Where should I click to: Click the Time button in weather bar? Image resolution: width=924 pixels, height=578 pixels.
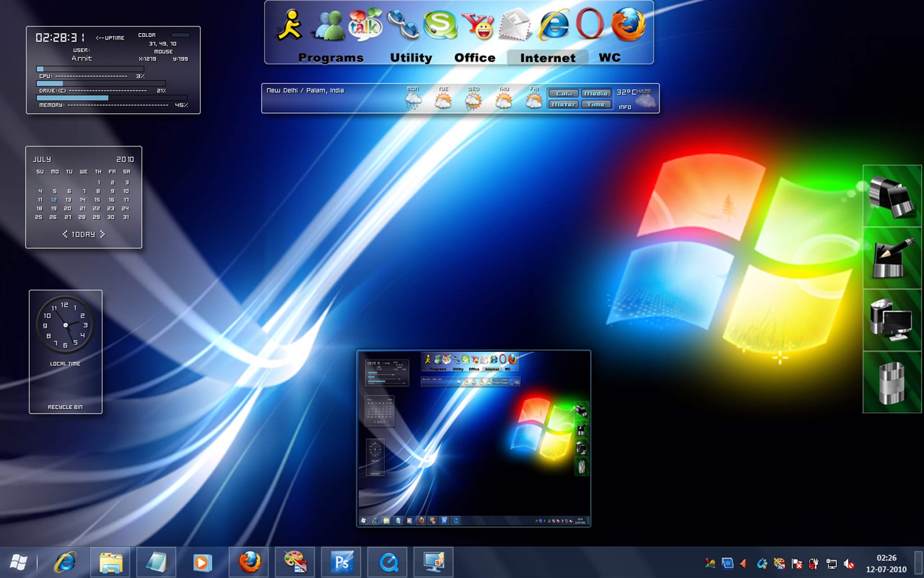coord(596,104)
